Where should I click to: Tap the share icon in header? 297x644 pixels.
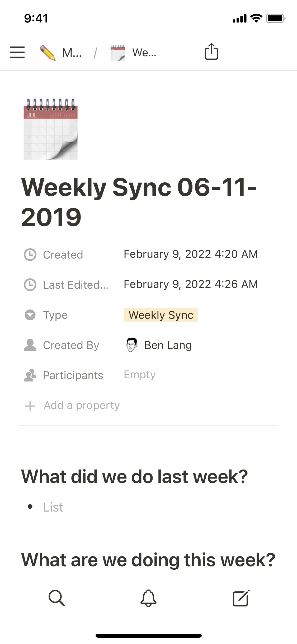coord(211,52)
